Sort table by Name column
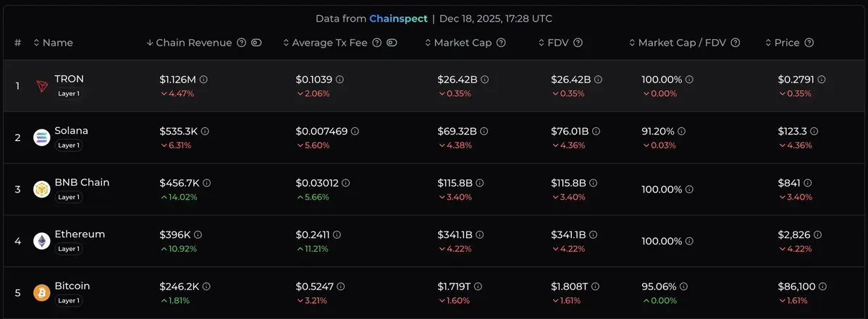 (x=54, y=43)
